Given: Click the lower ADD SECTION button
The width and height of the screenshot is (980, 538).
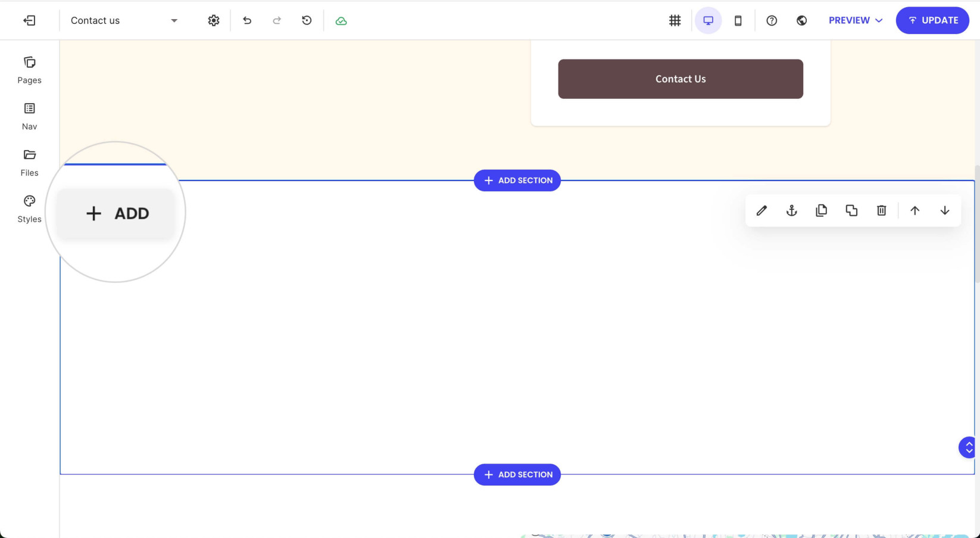Looking at the screenshot, I should pos(517,475).
